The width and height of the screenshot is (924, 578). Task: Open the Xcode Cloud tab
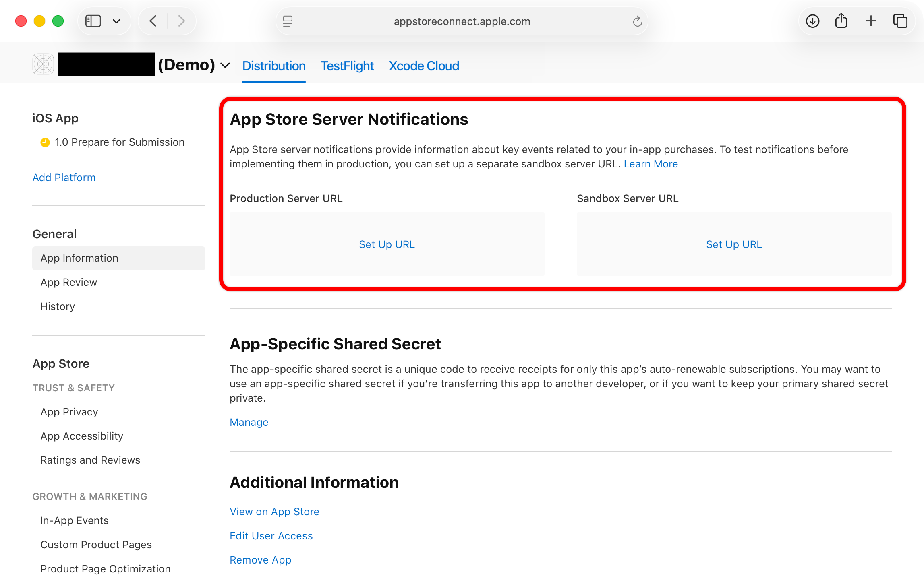[x=424, y=66]
